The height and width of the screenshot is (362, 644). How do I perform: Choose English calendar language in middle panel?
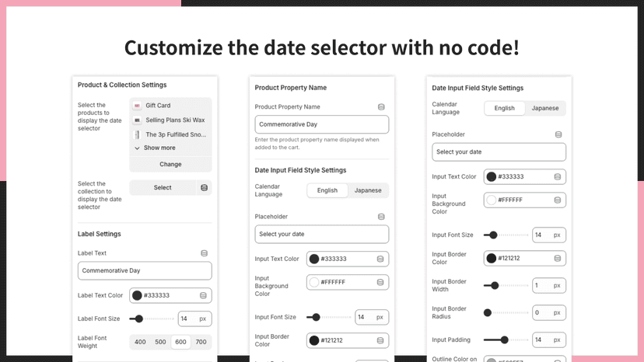[x=327, y=190]
